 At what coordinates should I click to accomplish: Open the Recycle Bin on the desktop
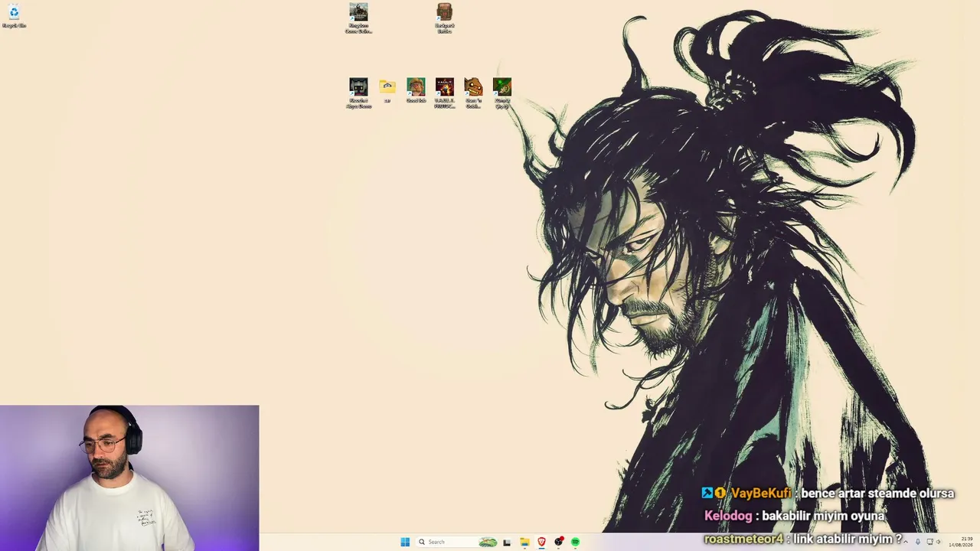[14, 15]
